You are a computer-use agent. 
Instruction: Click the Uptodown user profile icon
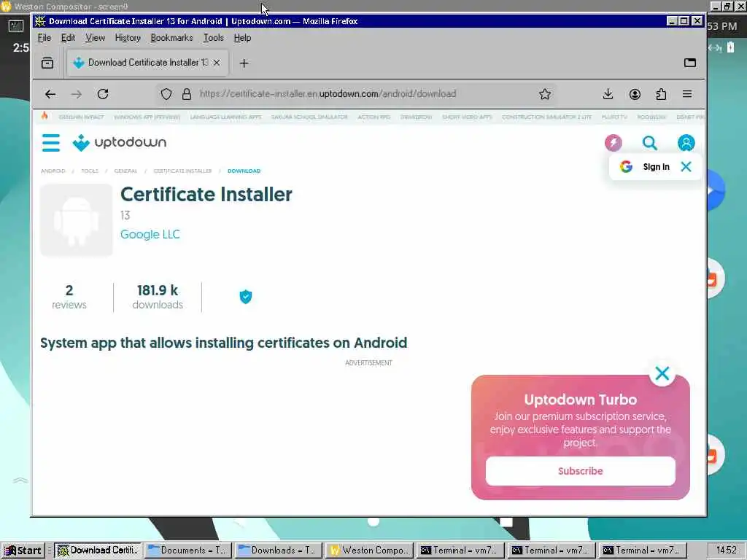(x=686, y=142)
